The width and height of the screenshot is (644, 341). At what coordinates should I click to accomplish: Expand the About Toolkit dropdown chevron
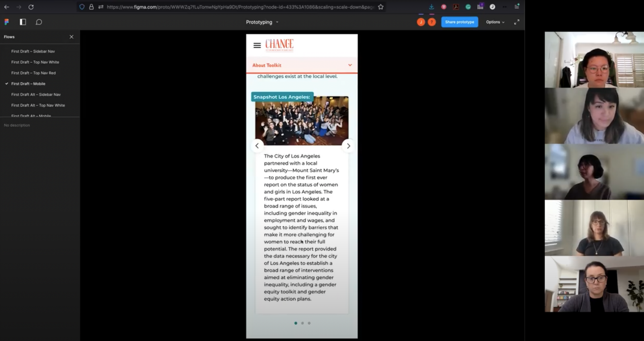(350, 65)
